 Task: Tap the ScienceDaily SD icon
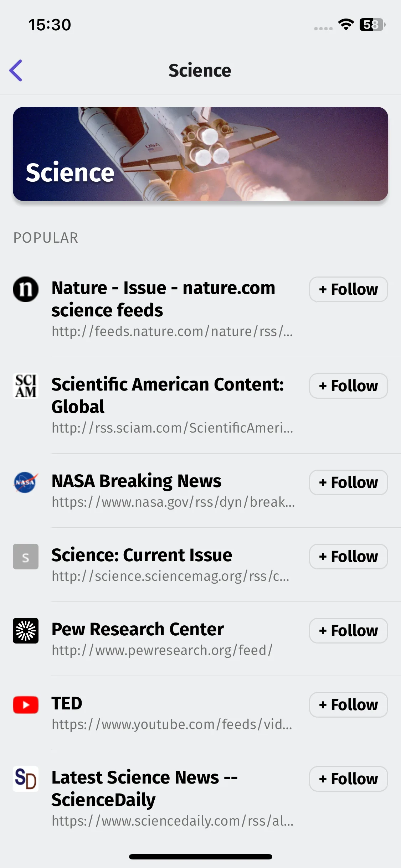(26, 779)
